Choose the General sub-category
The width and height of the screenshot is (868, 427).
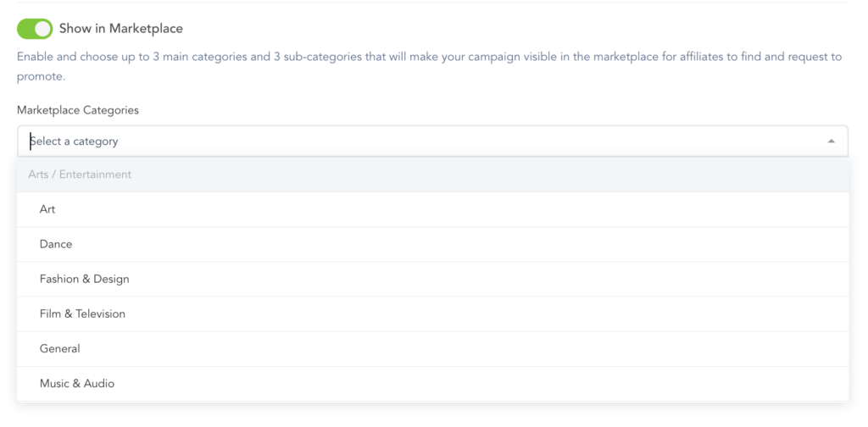tap(60, 348)
